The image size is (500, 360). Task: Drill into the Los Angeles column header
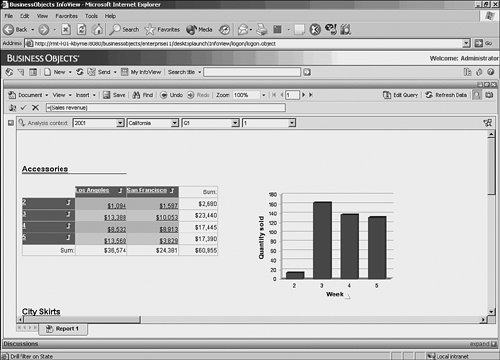click(92, 190)
